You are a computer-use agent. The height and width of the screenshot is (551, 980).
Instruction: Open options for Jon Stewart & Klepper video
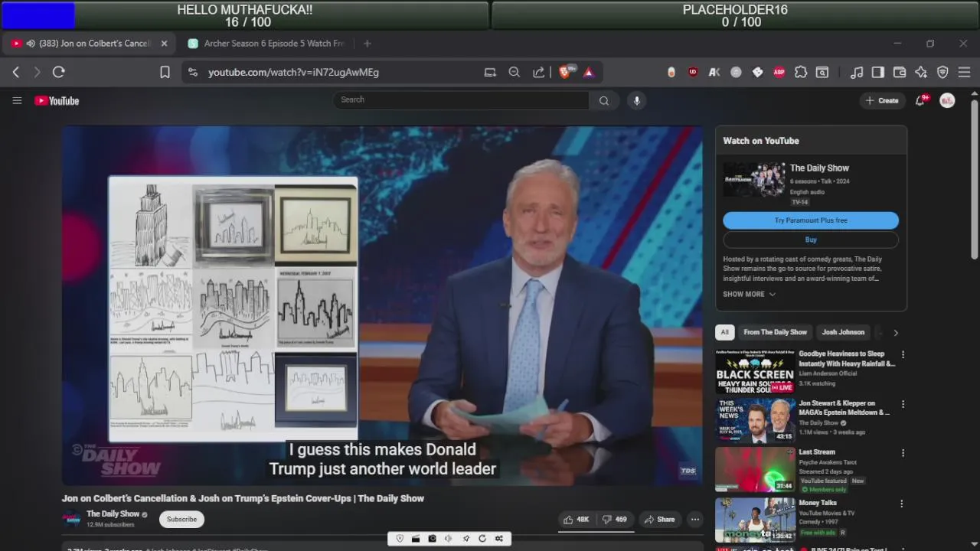[903, 404]
